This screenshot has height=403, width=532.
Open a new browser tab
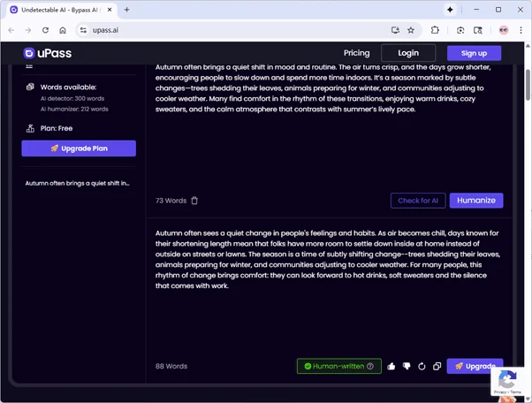[x=126, y=10]
